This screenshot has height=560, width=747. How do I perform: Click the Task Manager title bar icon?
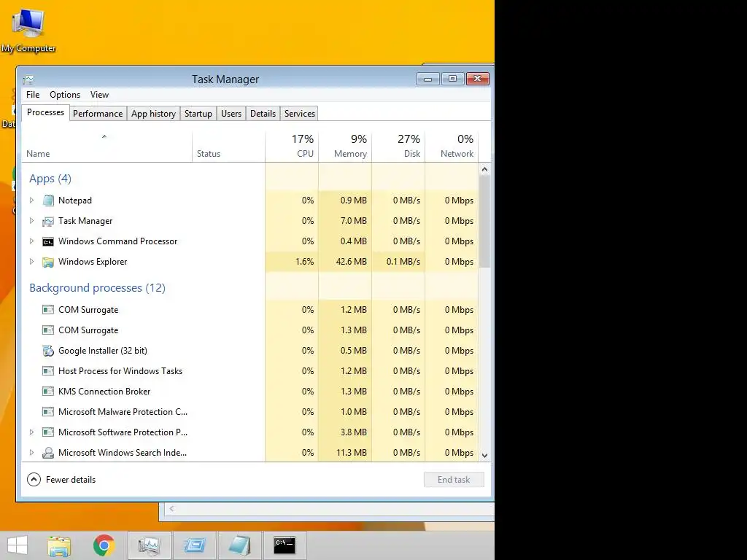coord(29,79)
